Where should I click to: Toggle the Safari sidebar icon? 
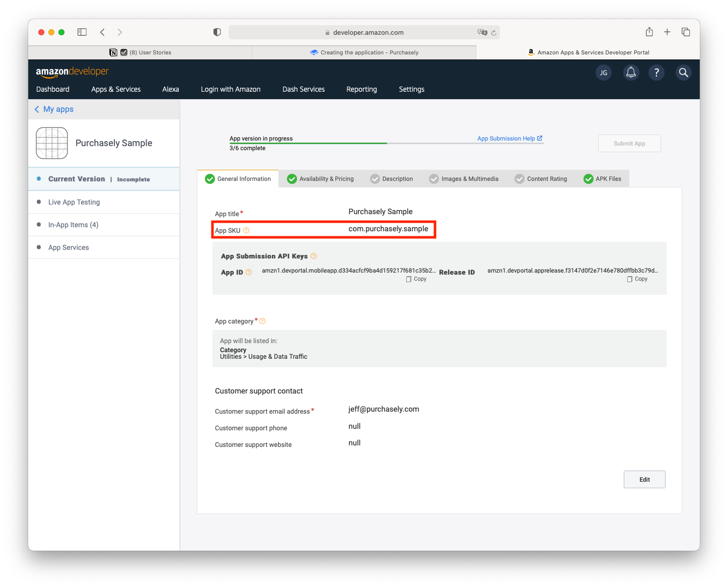point(82,32)
